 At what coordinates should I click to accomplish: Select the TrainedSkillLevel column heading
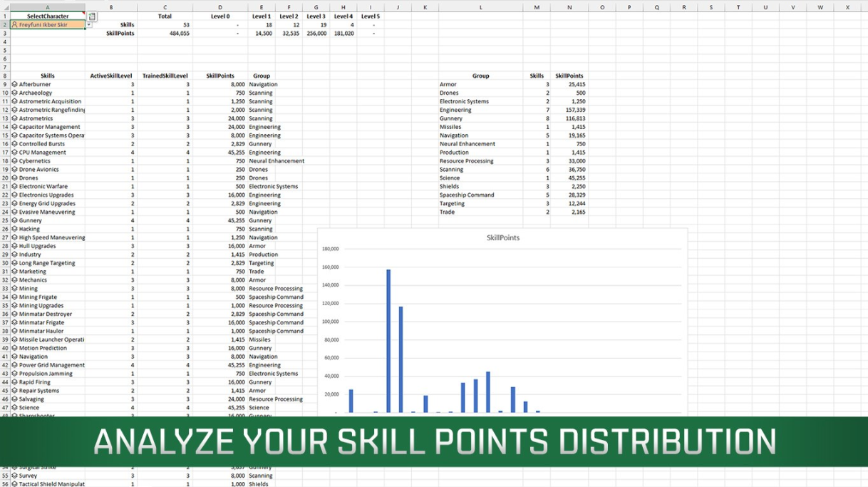tap(165, 76)
